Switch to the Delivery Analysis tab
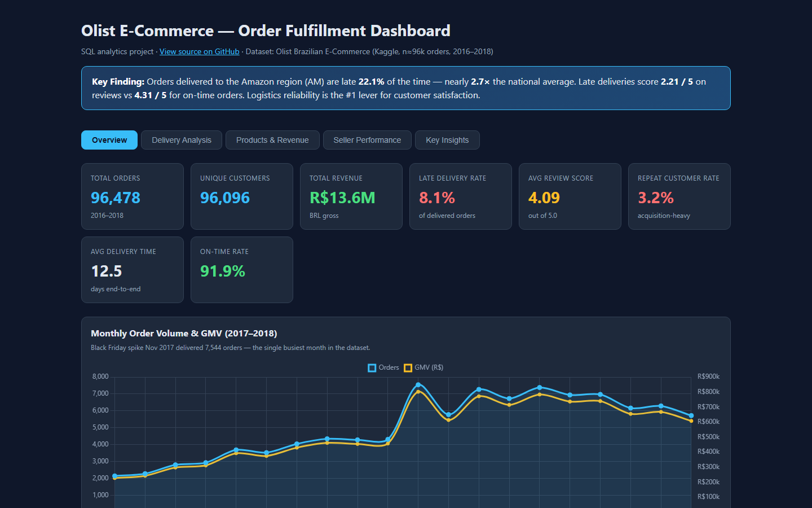This screenshot has height=508, width=812. coord(182,140)
